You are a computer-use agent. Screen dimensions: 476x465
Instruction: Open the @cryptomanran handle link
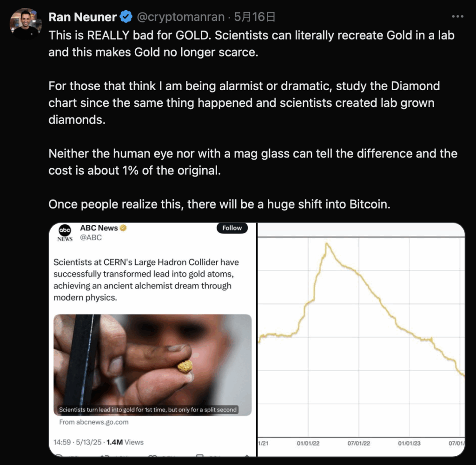tap(181, 18)
